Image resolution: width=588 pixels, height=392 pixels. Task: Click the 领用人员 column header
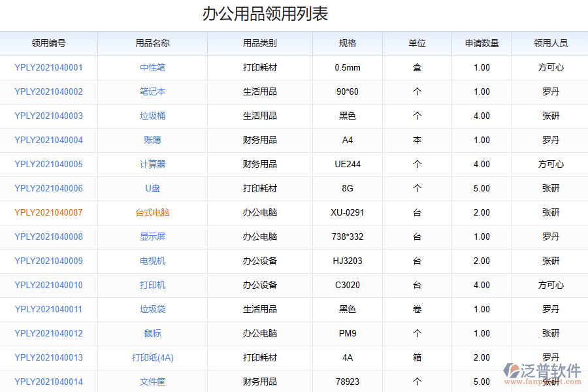pos(550,44)
